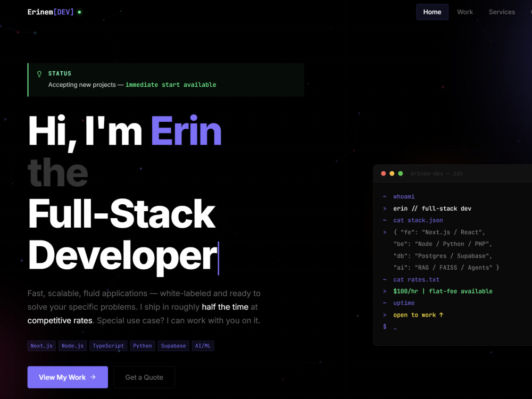This screenshot has height=399, width=532.
Task: Click '$100/hr | flat-fee available' line
Action: (x=443, y=291)
